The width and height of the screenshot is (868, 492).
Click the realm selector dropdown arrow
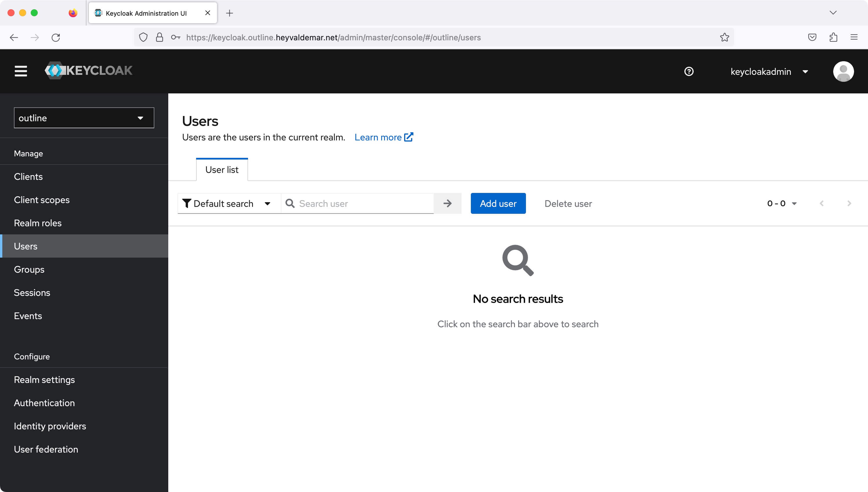(140, 117)
